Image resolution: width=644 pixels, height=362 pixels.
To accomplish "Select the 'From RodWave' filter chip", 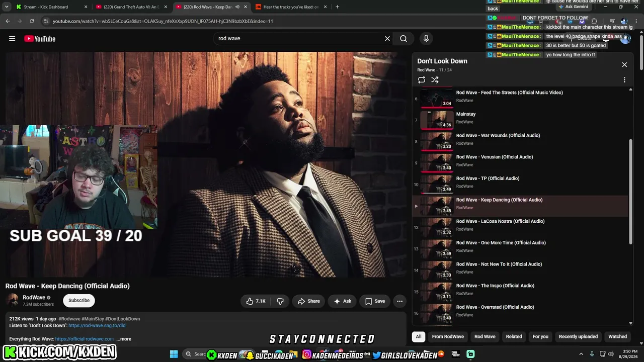I will click(x=448, y=337).
